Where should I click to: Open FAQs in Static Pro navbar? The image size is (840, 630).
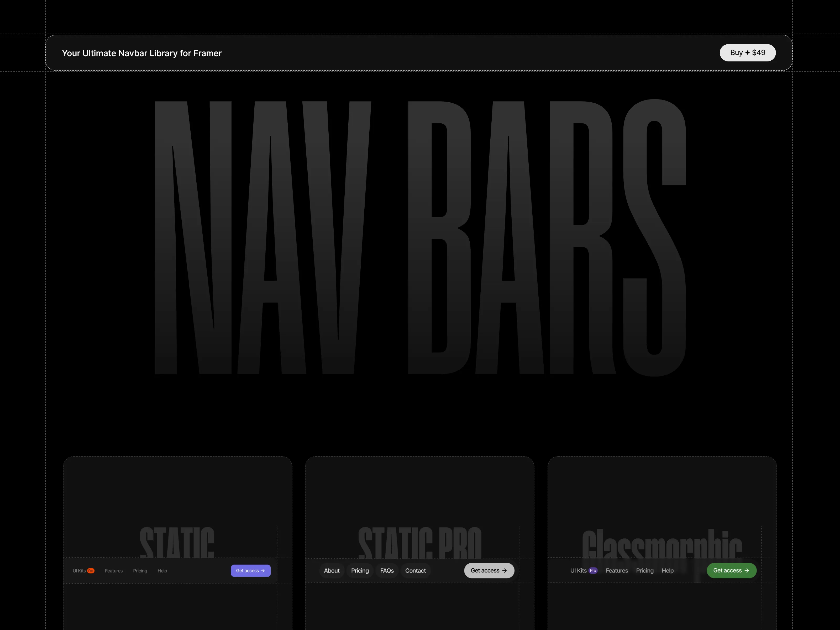[387, 570]
